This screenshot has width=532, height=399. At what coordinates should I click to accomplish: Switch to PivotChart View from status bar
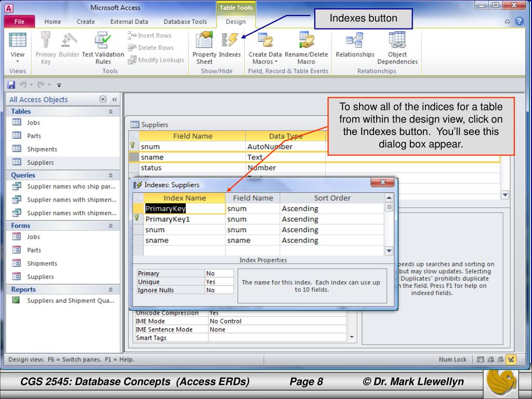(x=501, y=360)
